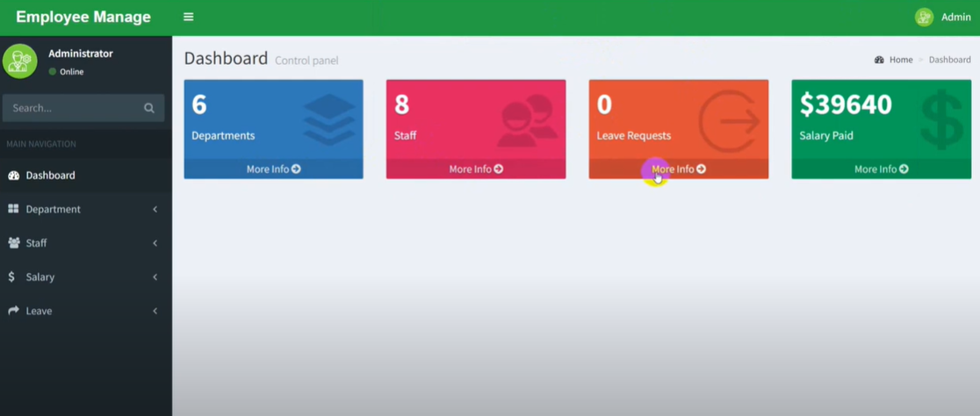Expand the Department menu chevron

pyautogui.click(x=155, y=209)
